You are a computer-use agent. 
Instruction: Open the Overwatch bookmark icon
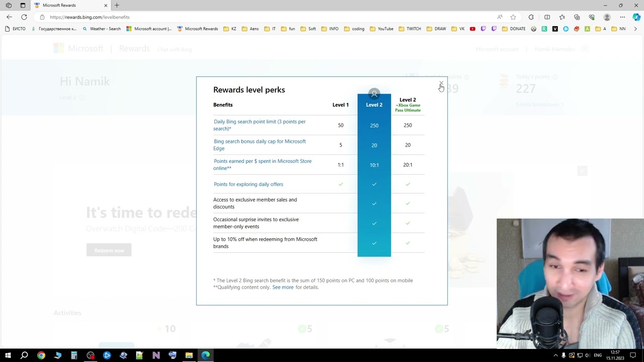coord(533,29)
